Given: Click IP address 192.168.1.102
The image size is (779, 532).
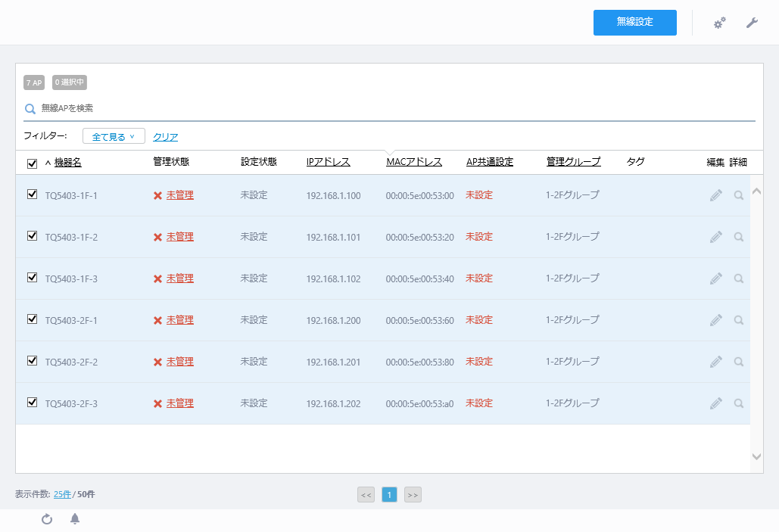Looking at the screenshot, I should click(x=333, y=279).
